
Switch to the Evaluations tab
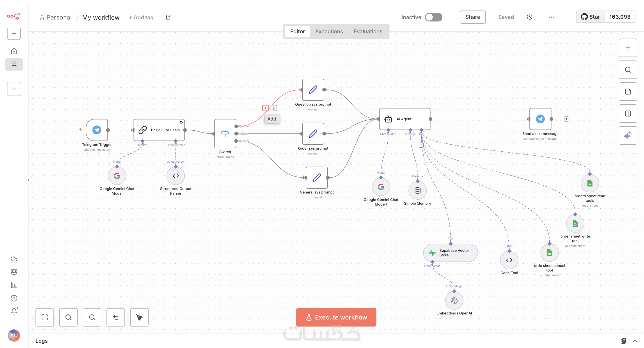pos(367,32)
